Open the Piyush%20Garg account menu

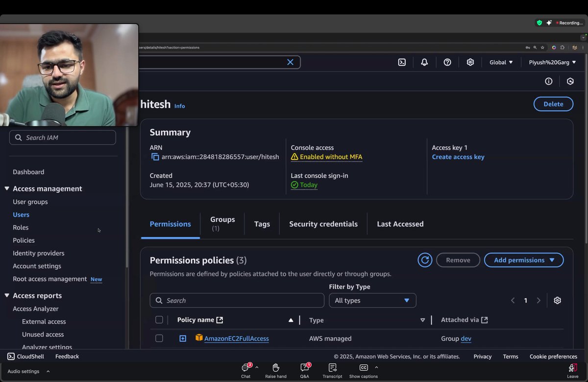point(552,62)
